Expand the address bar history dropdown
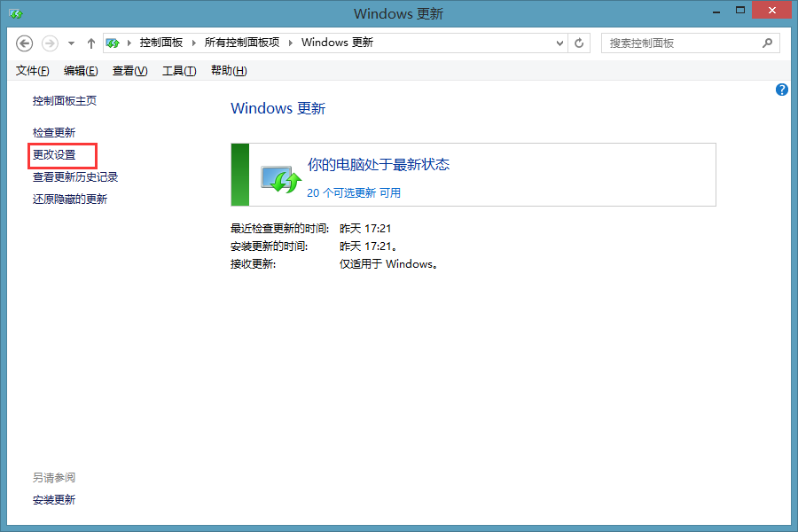The height and width of the screenshot is (532, 798). coord(559,43)
